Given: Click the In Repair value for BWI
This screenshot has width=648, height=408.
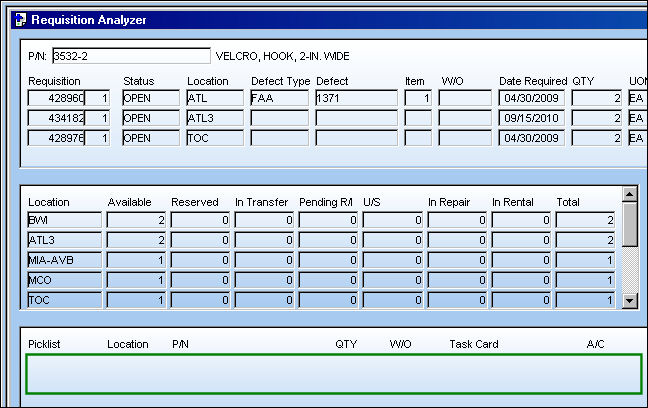Looking at the screenshot, I should (x=457, y=220).
